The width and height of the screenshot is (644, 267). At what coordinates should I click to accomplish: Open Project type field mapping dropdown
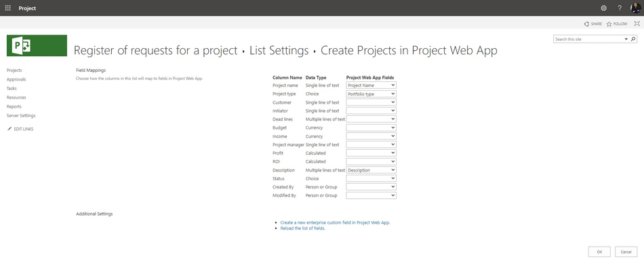371,94
